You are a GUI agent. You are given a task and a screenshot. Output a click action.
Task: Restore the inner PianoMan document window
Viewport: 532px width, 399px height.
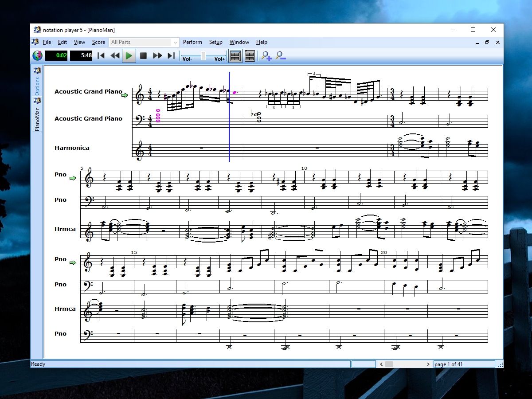[x=487, y=42]
